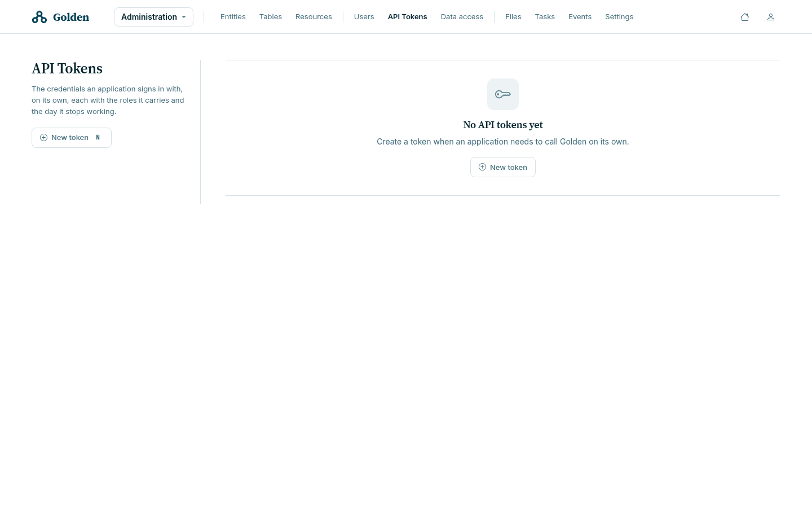This screenshot has width=812, height=508.
Task: Click the sidebar description about credentials
Action: tap(108, 100)
